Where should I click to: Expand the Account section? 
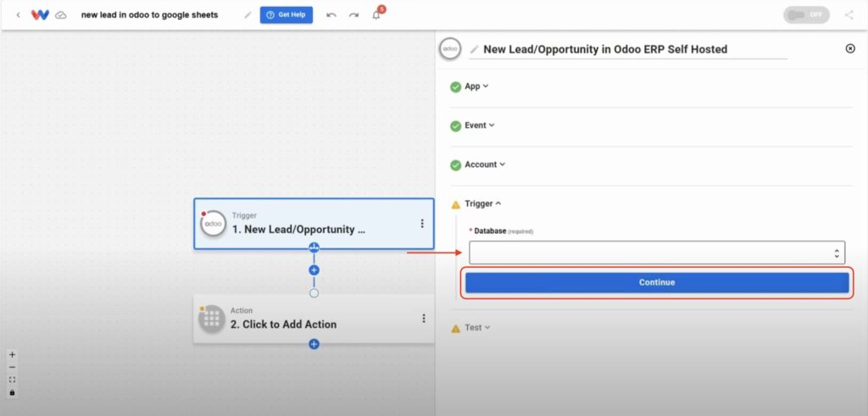pos(485,164)
